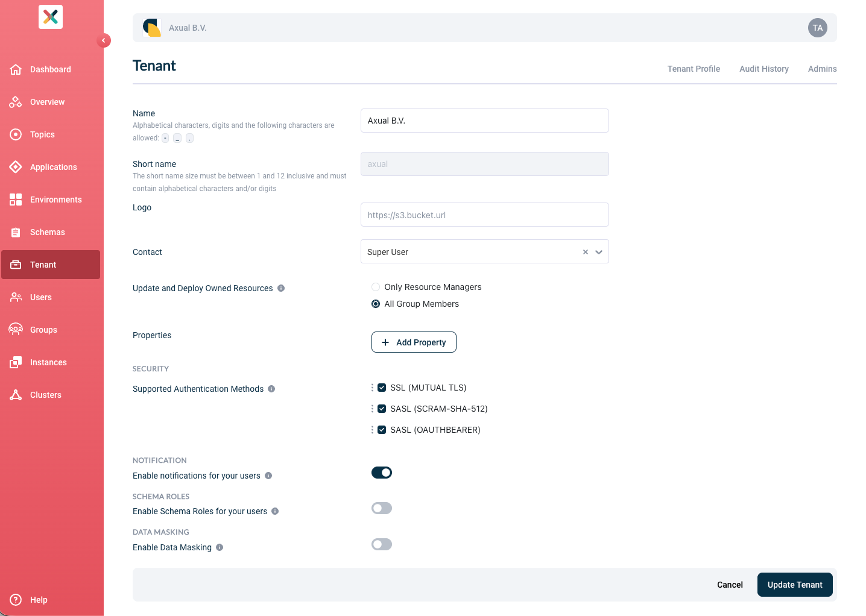Go to the Instances page
This screenshot has width=866, height=616.
coord(48,362)
